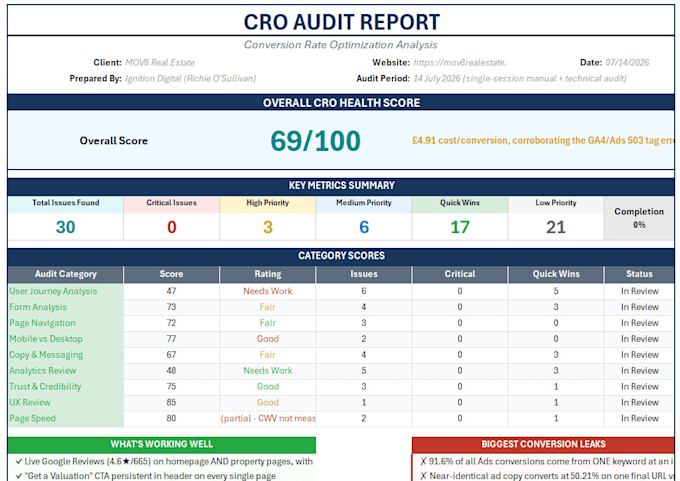Click the Total Issues Found label

click(65, 203)
